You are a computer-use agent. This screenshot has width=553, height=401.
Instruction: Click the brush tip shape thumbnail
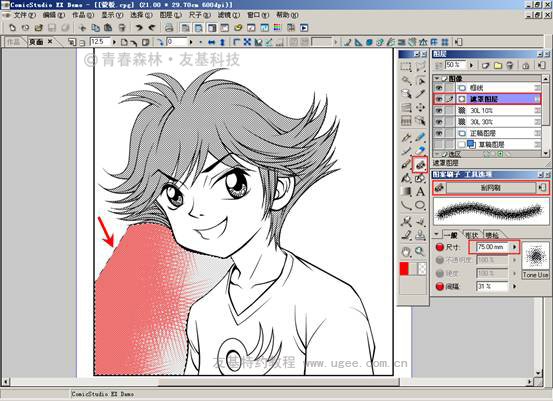(x=535, y=255)
